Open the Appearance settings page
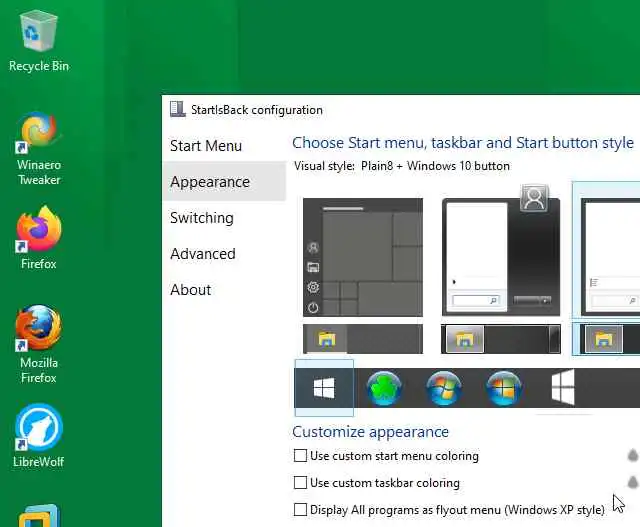The height and width of the screenshot is (527, 640). (224, 182)
